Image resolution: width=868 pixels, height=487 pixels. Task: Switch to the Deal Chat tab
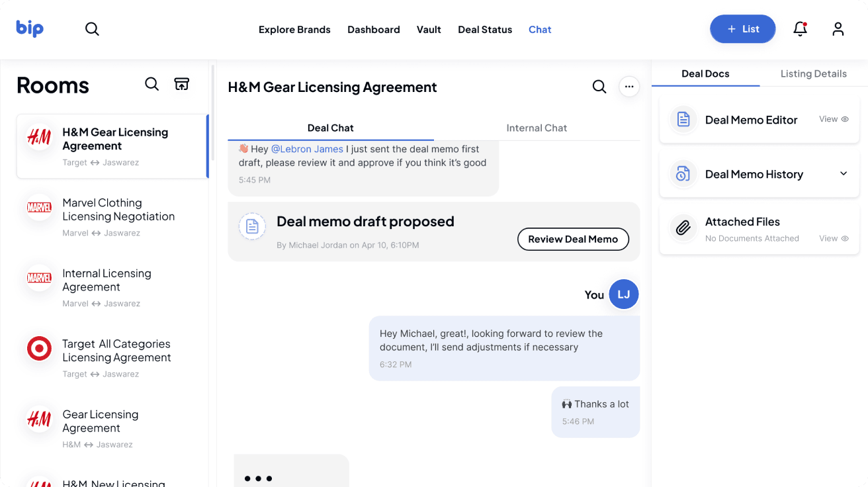[331, 128]
